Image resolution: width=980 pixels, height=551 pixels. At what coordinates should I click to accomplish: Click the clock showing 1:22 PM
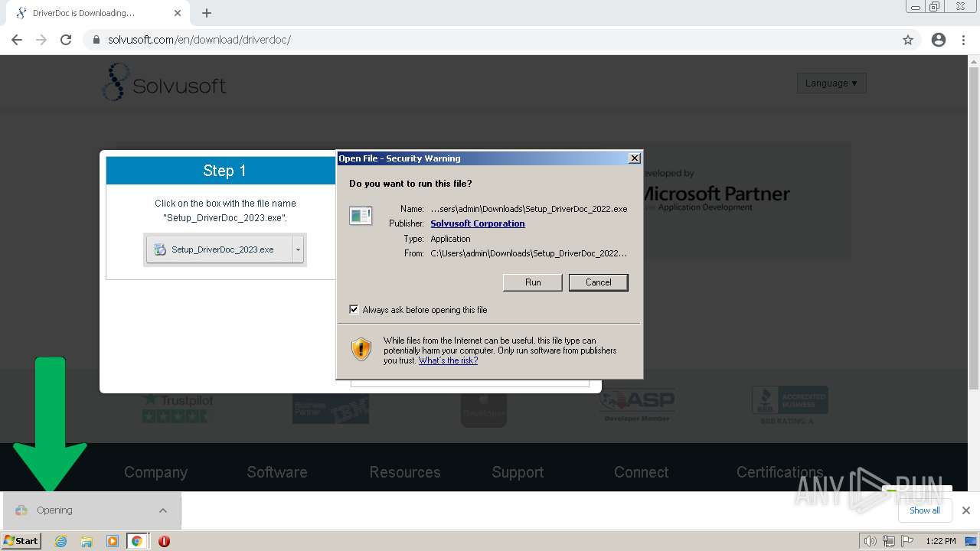940,541
